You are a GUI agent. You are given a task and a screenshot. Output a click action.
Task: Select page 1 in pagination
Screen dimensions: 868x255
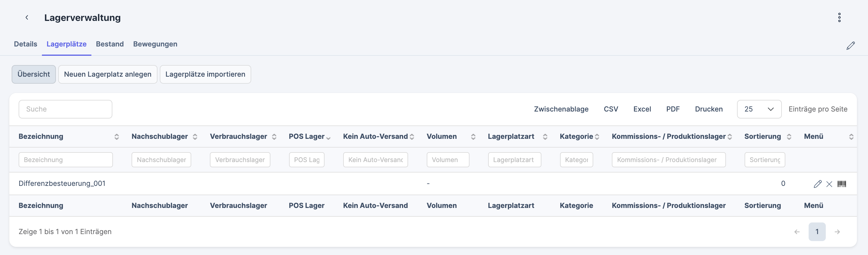point(817,232)
